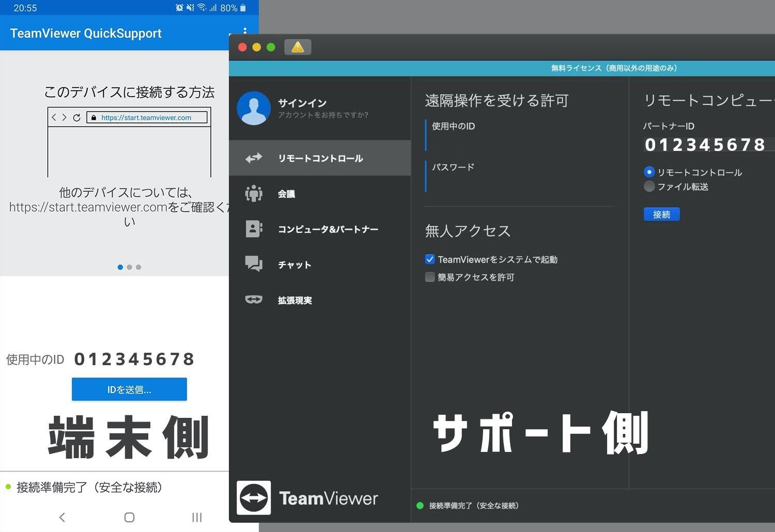This screenshot has width=775, height=532.
Task: Tap the Android back navigation icon
Action: click(x=63, y=517)
